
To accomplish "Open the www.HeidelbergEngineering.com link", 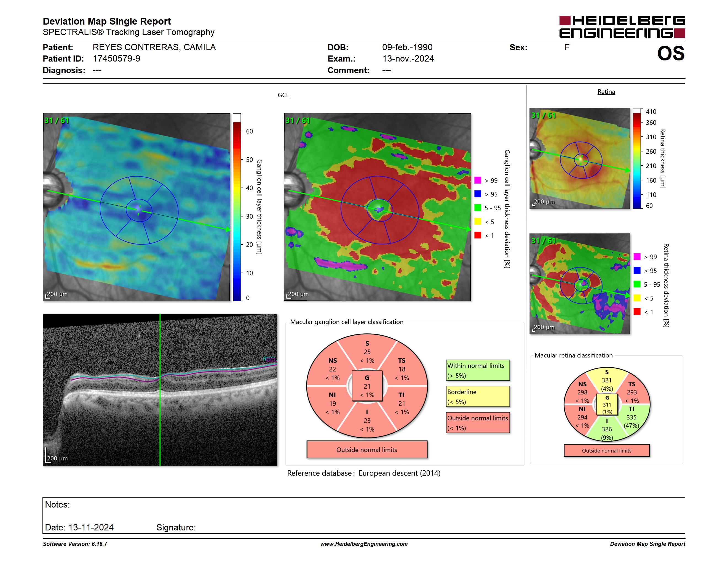I will (364, 544).
